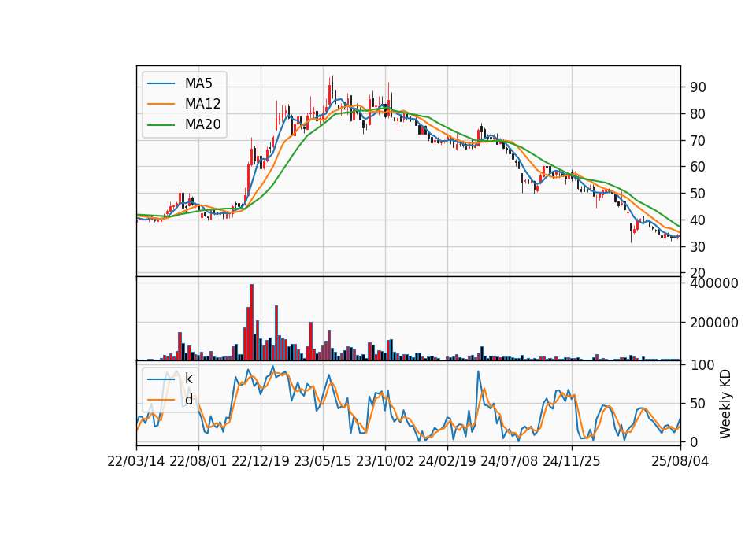Click the 80 price axis label
756x543 pixels.
[698, 114]
